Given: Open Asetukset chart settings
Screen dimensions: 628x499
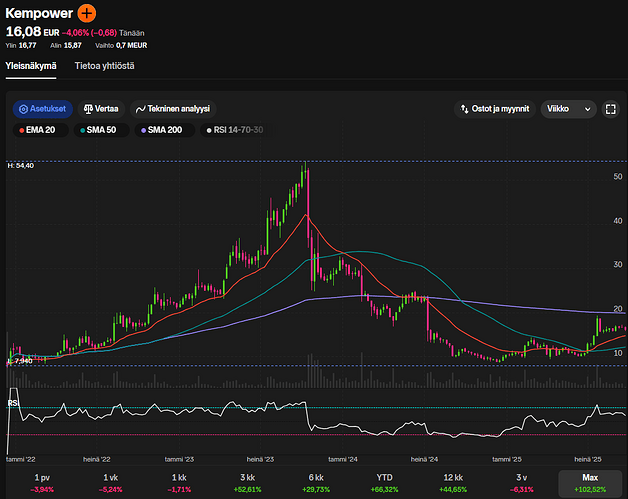Looking at the screenshot, I should pyautogui.click(x=43, y=109).
